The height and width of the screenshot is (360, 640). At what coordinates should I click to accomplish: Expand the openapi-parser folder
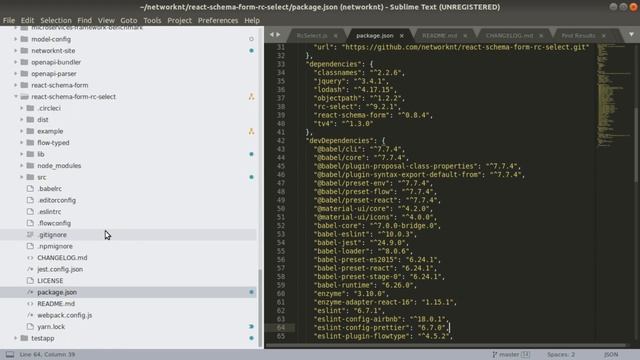[x=16, y=73]
